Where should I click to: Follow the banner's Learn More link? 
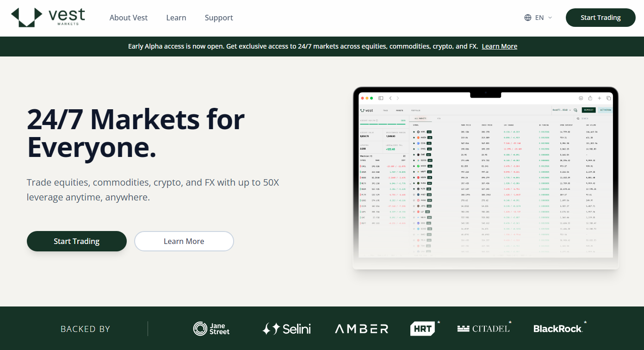tap(499, 46)
